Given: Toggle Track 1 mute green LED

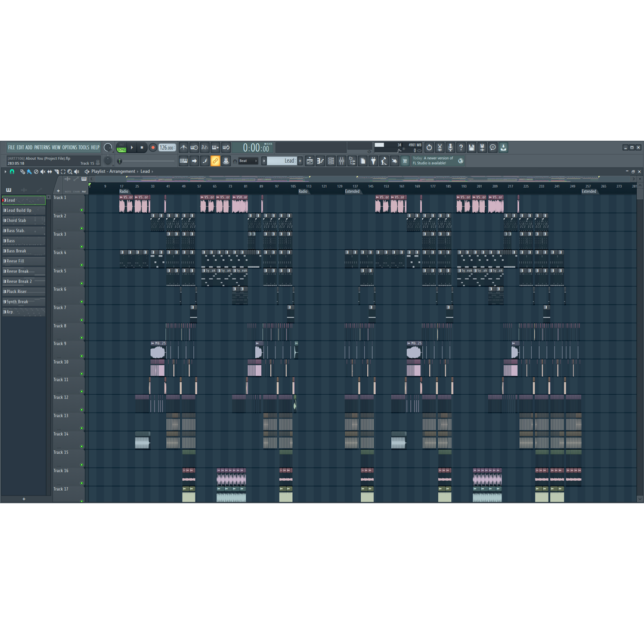Looking at the screenshot, I should (x=82, y=210).
